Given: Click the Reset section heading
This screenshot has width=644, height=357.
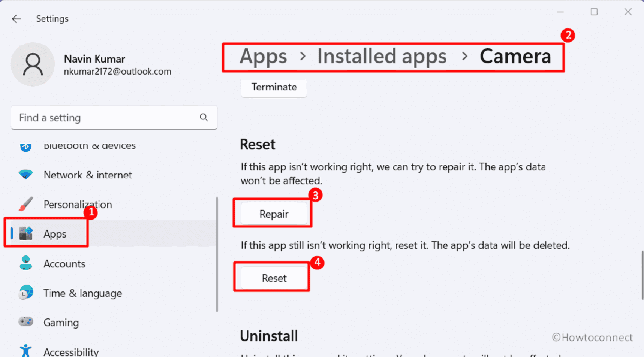Looking at the screenshot, I should pyautogui.click(x=257, y=144).
